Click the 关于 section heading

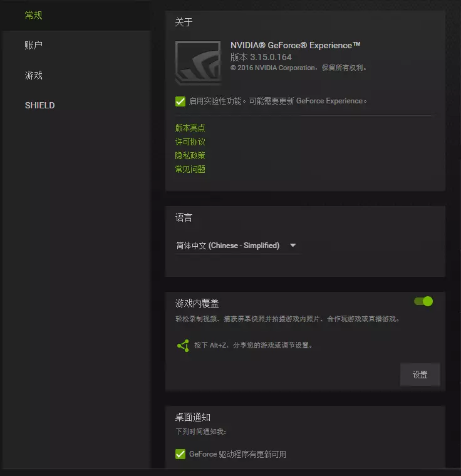[x=184, y=22]
